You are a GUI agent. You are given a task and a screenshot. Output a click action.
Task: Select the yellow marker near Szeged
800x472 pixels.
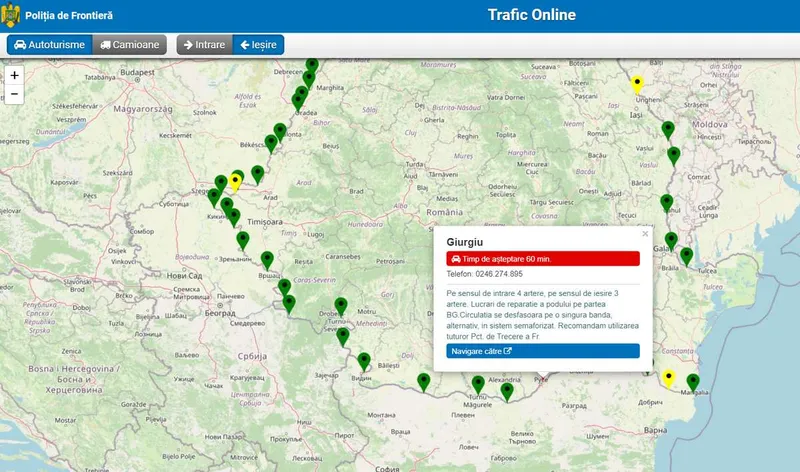pos(236,181)
